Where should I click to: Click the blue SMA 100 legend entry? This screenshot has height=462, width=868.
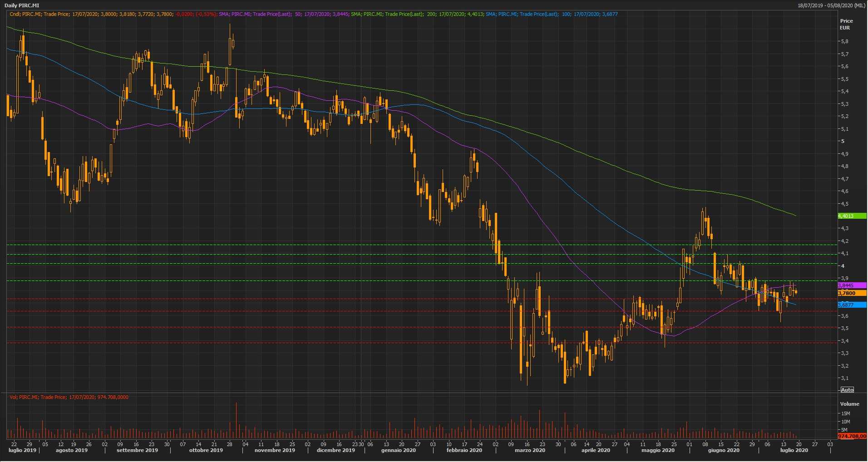551,14
